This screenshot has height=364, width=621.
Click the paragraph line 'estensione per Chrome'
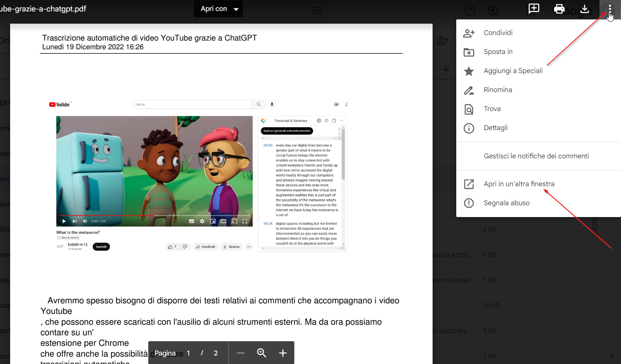84,343
